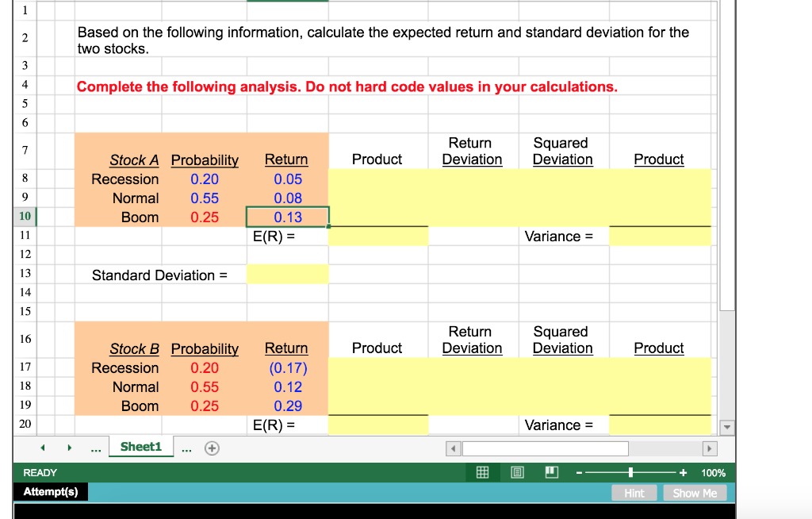
Task: Click Return Deviation header in row 16
Action: 472,340
